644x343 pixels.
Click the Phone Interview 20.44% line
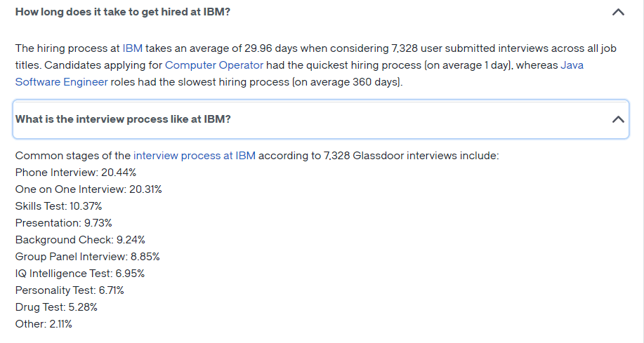pos(76,173)
